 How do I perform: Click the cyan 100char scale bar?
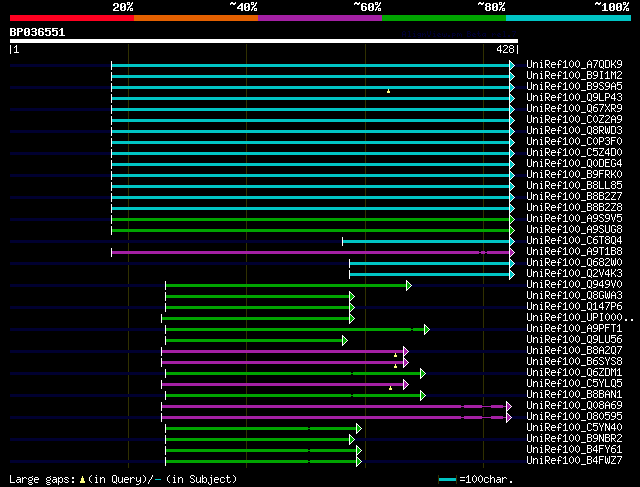(447, 480)
